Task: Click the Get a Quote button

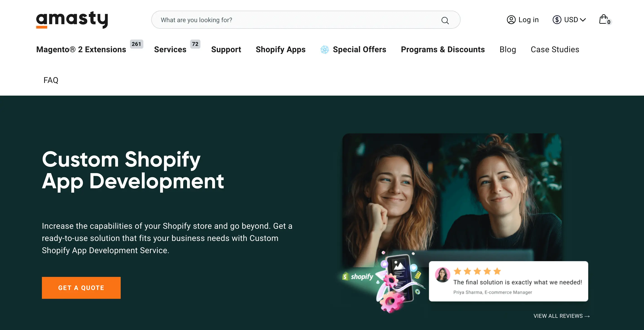Action: coord(81,288)
